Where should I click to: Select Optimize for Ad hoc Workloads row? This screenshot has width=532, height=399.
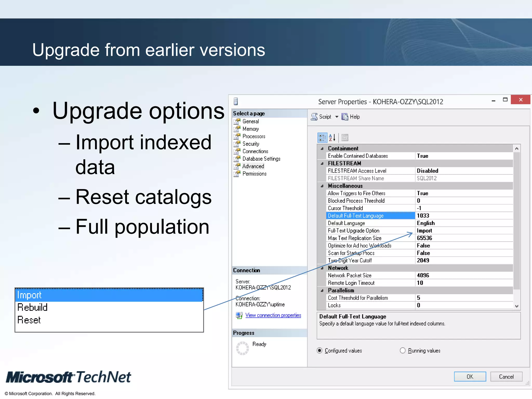(420, 246)
